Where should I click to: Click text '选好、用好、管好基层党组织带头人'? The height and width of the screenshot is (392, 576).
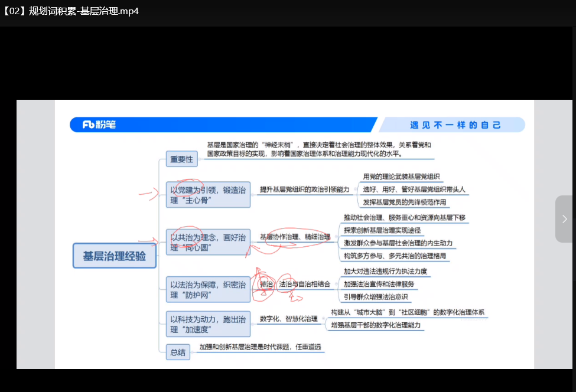click(x=414, y=190)
